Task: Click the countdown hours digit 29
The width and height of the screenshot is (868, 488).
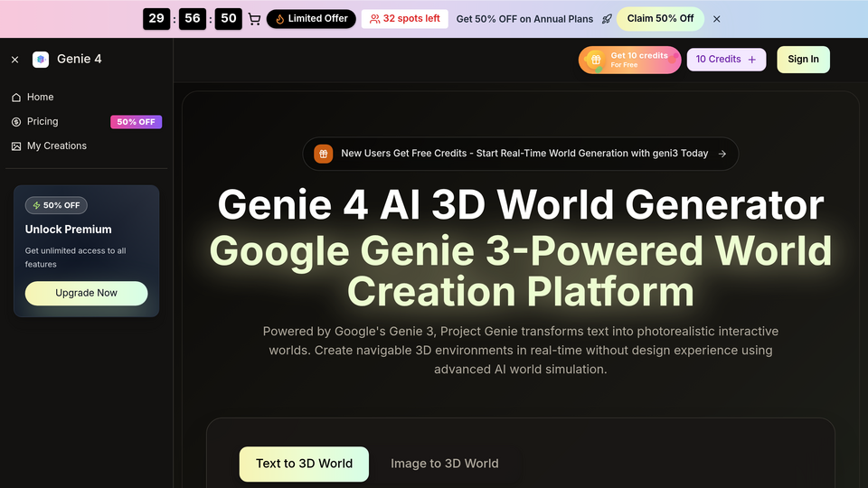Action: point(156,19)
